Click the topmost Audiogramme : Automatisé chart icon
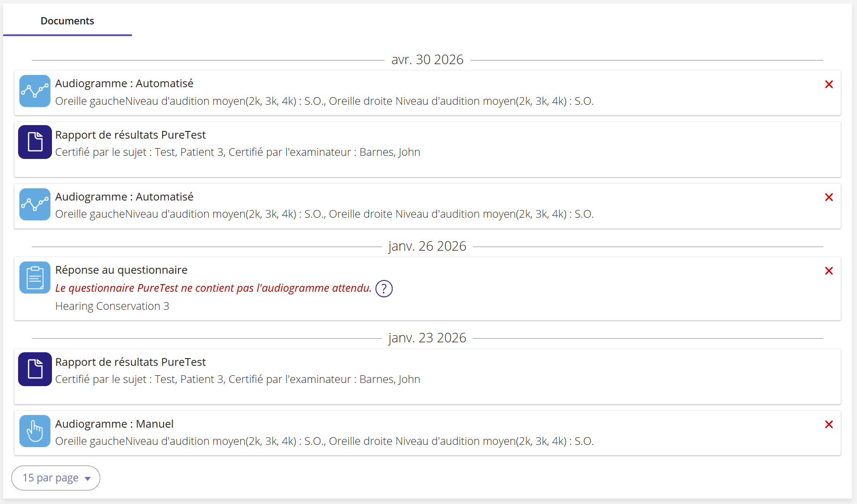The image size is (857, 504). click(35, 91)
